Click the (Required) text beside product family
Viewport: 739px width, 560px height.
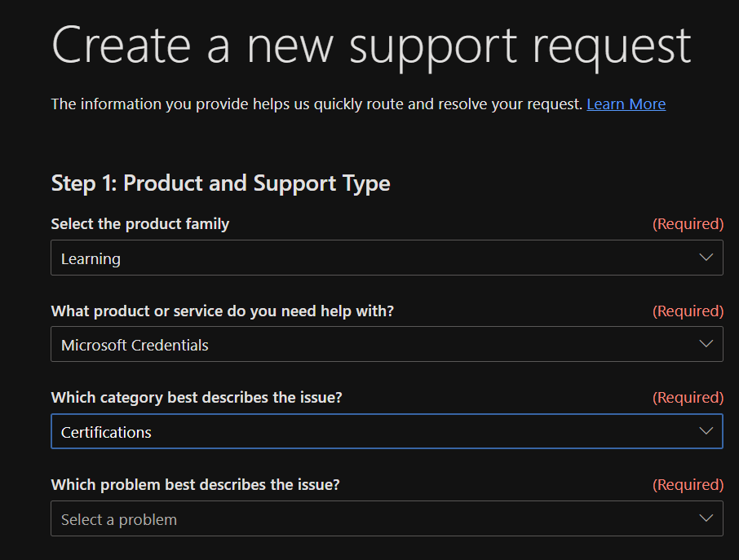point(688,224)
